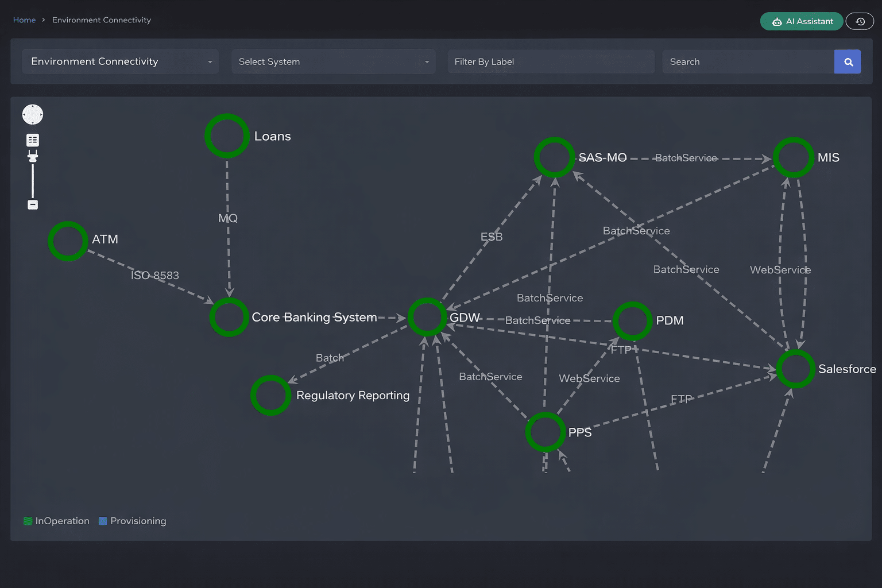The image size is (882, 588).
Task: Enable the PPS node selection
Action: [545, 432]
